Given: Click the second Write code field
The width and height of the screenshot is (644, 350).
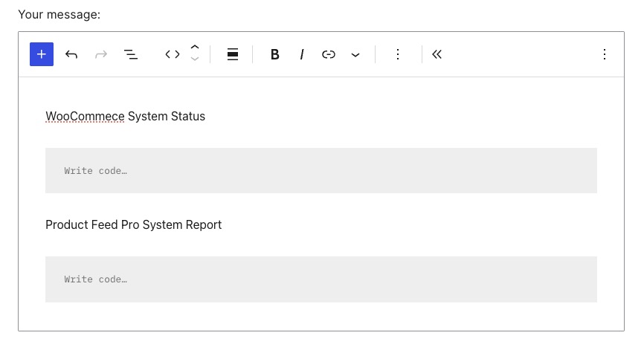Looking at the screenshot, I should click(x=321, y=279).
